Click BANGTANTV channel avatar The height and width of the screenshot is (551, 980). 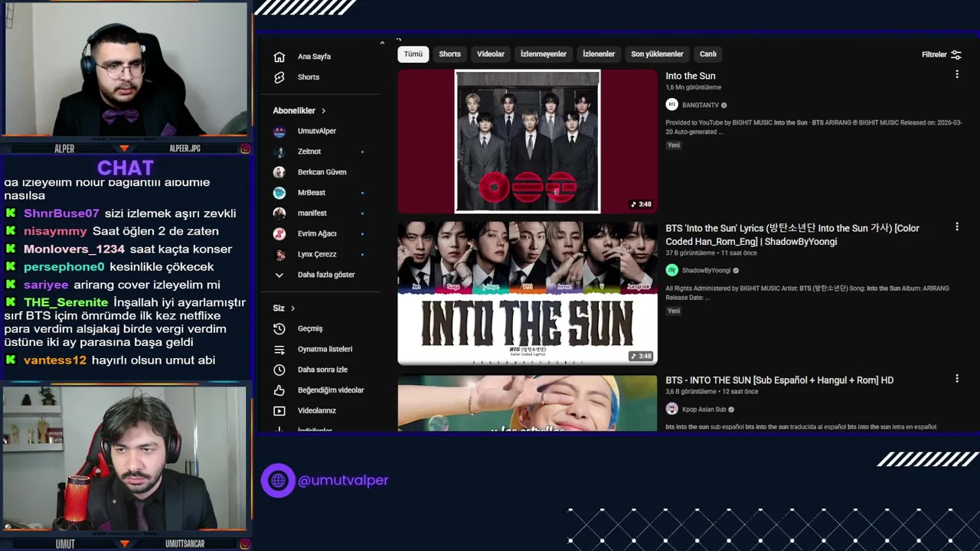(671, 105)
